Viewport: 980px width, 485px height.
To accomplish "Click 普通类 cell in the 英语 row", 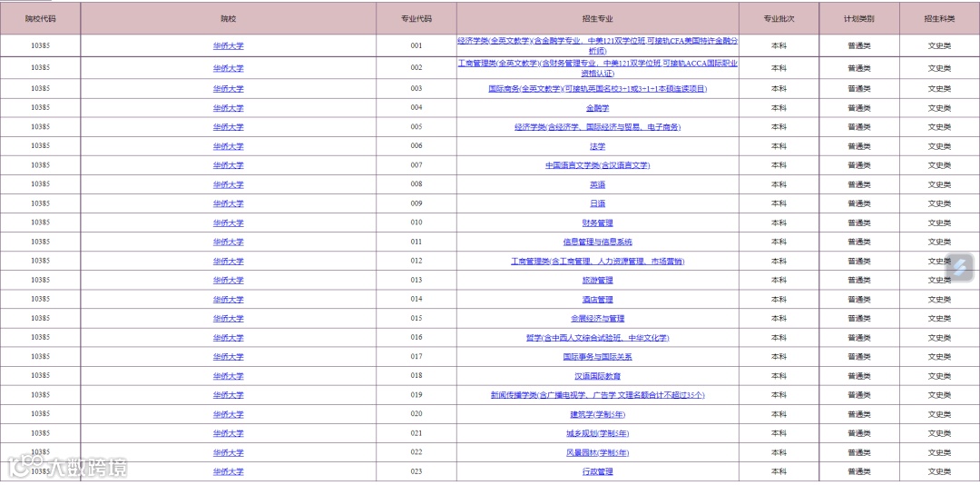I will pyautogui.click(x=858, y=184).
